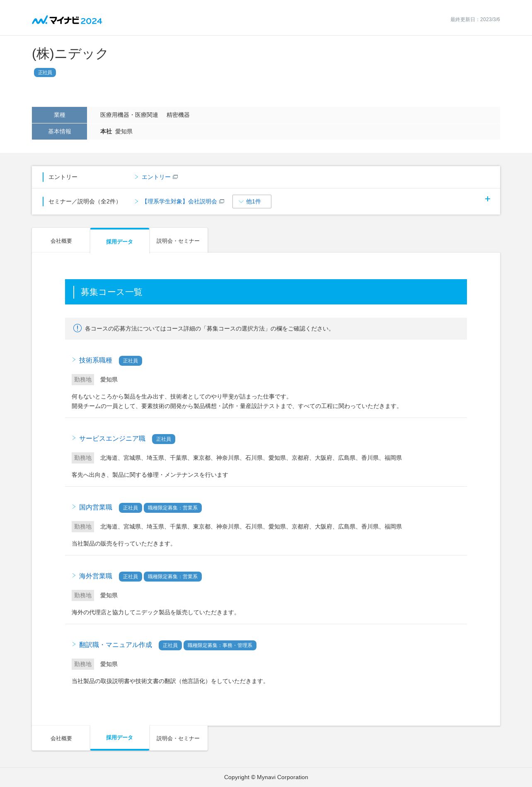The width and height of the screenshot is (532, 787).
Task: Expand the 他1件 dropdown
Action: click(x=252, y=201)
